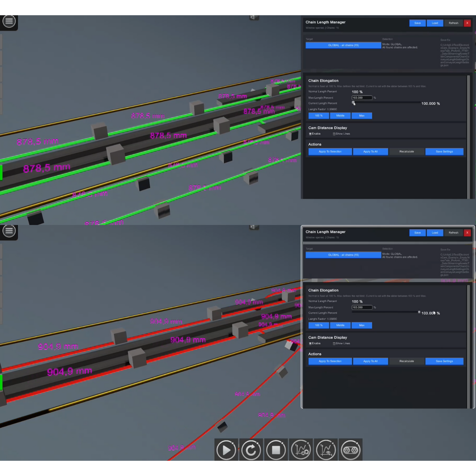The height and width of the screenshot is (476, 476).
Task: Open the curve view icon with eye
Action: 325,450
